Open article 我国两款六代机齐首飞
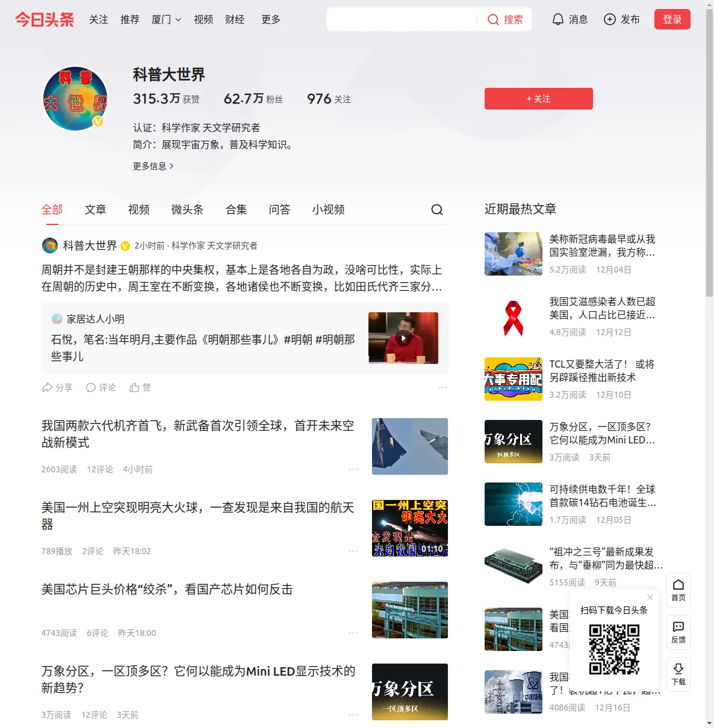 click(x=198, y=434)
